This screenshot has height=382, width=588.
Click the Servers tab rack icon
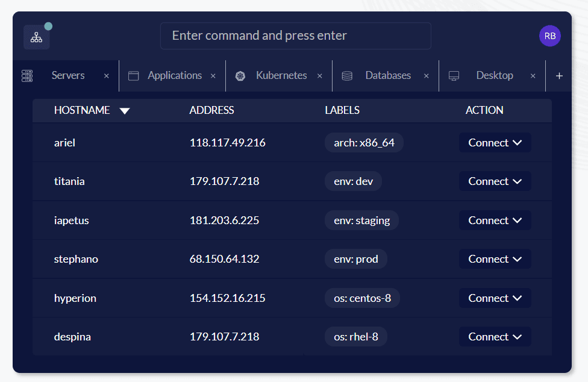click(27, 76)
